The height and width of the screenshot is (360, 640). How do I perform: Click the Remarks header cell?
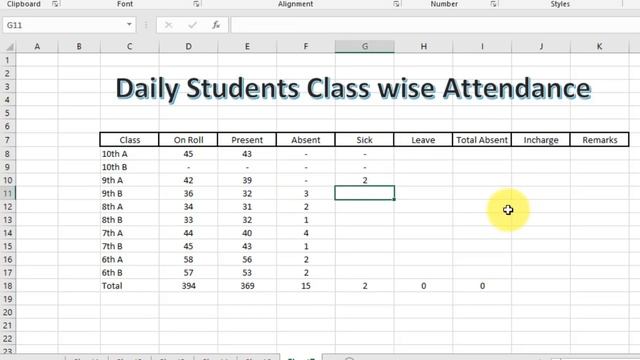point(600,140)
